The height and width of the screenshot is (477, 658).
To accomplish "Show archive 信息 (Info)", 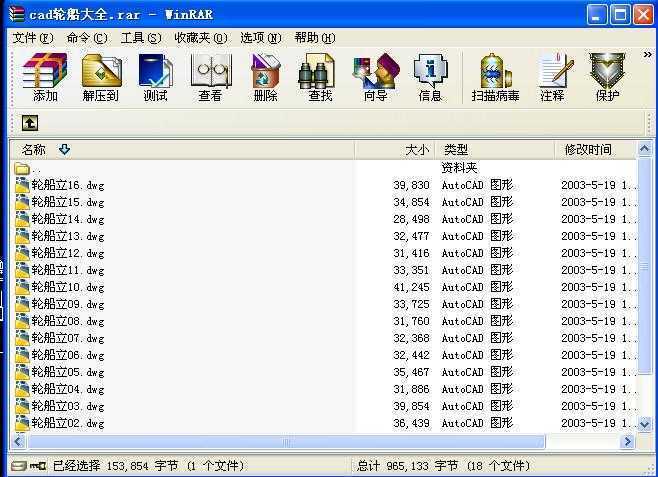I will click(431, 78).
